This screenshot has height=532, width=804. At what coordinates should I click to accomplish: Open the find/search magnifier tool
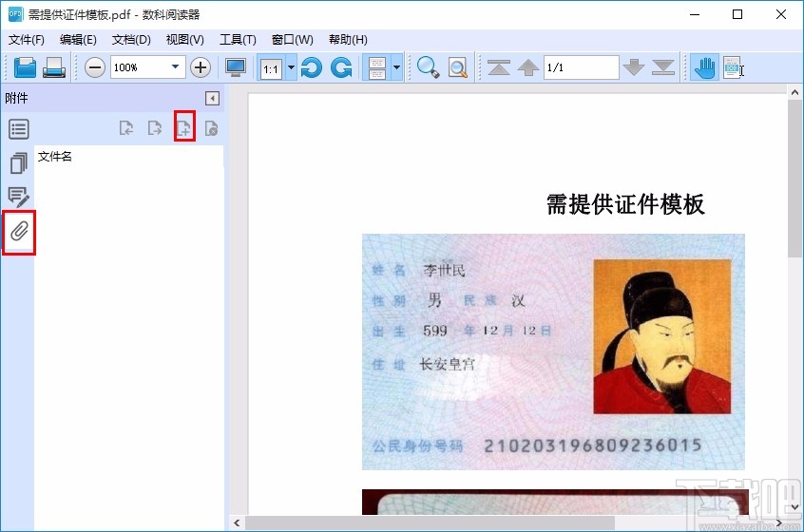tap(428, 67)
